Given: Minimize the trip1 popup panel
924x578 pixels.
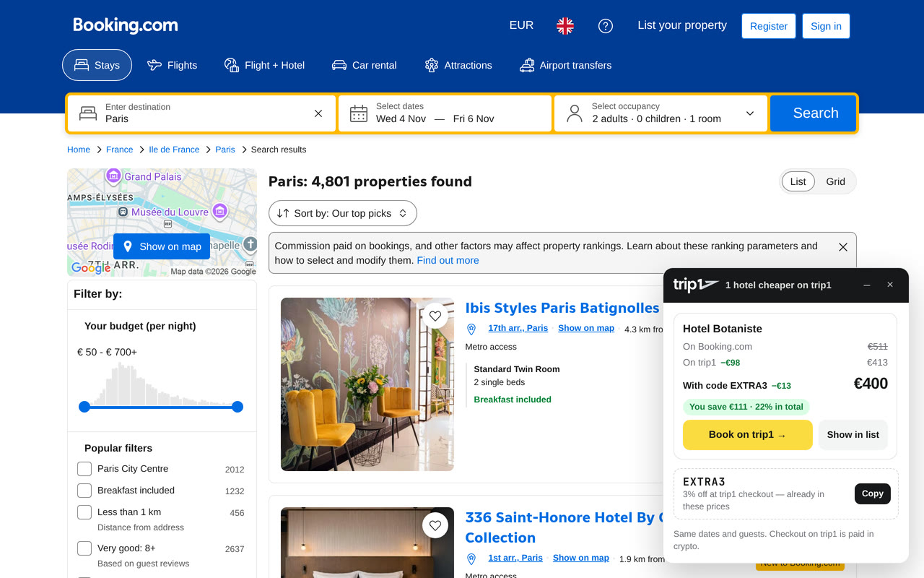Looking at the screenshot, I should click(x=867, y=285).
